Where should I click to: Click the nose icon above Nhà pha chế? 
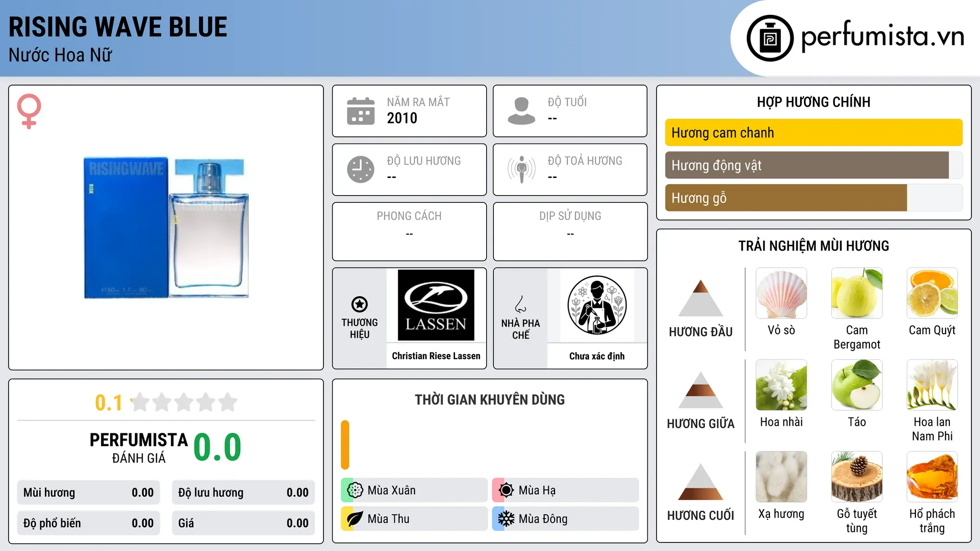click(521, 304)
